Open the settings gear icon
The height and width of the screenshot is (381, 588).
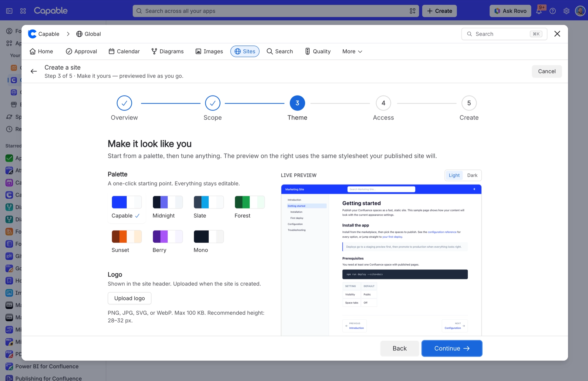tap(566, 11)
